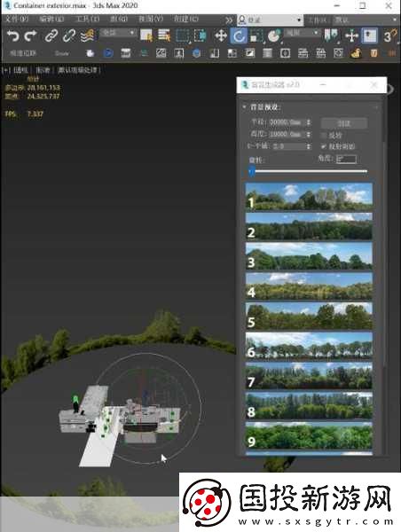The height and width of the screenshot is (532, 401).
Task: Click the blue sphere icon in second toolbar
Action: (x=196, y=53)
